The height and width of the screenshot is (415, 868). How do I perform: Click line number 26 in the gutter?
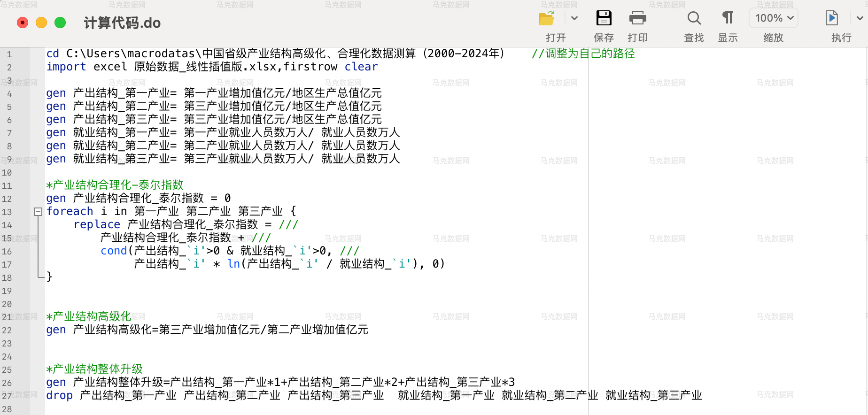point(7,383)
